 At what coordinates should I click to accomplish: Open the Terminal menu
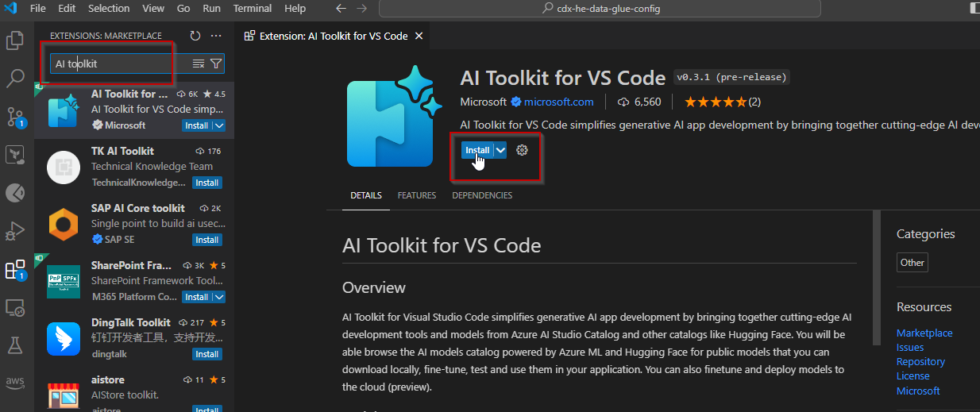pos(252,9)
